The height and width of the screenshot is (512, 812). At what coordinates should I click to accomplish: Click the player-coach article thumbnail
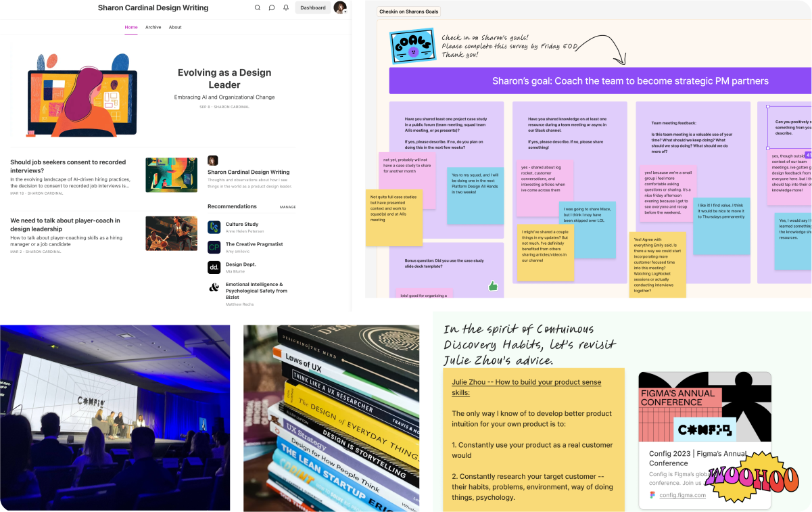pyautogui.click(x=171, y=233)
